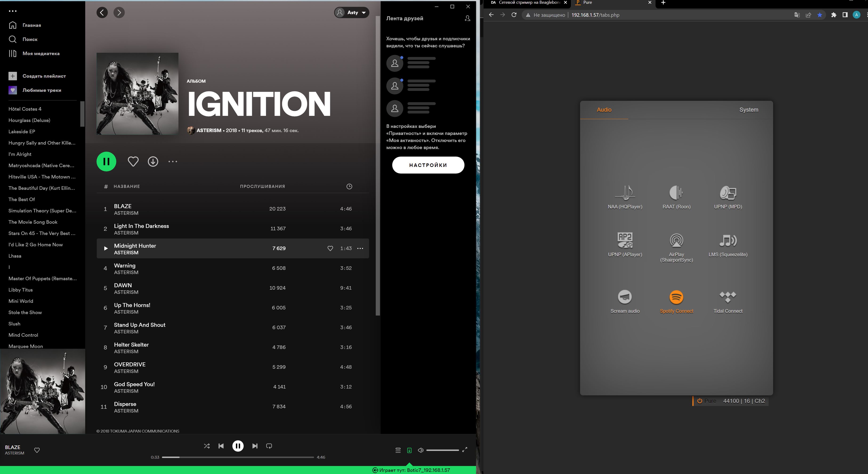This screenshot has height=474, width=868.
Task: Like the album with heart icon
Action: (x=133, y=162)
